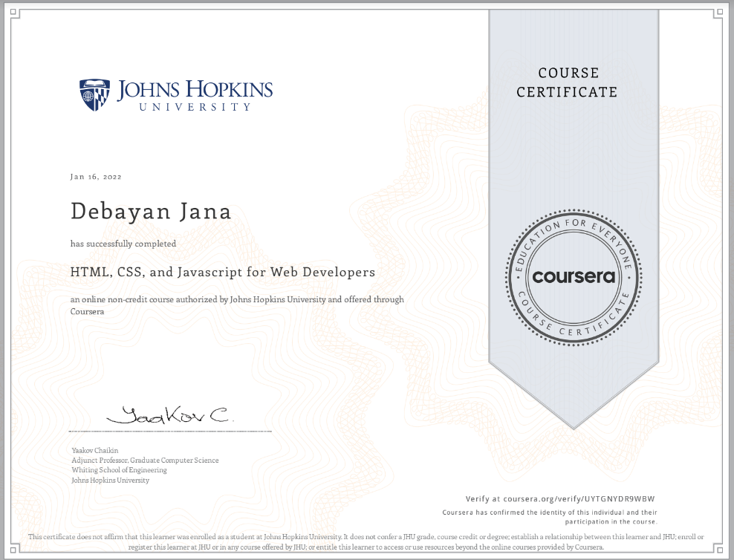Click the UNIVERSITY text under the Johns Hopkins wordmark
The height and width of the screenshot is (560, 734).
[195, 107]
